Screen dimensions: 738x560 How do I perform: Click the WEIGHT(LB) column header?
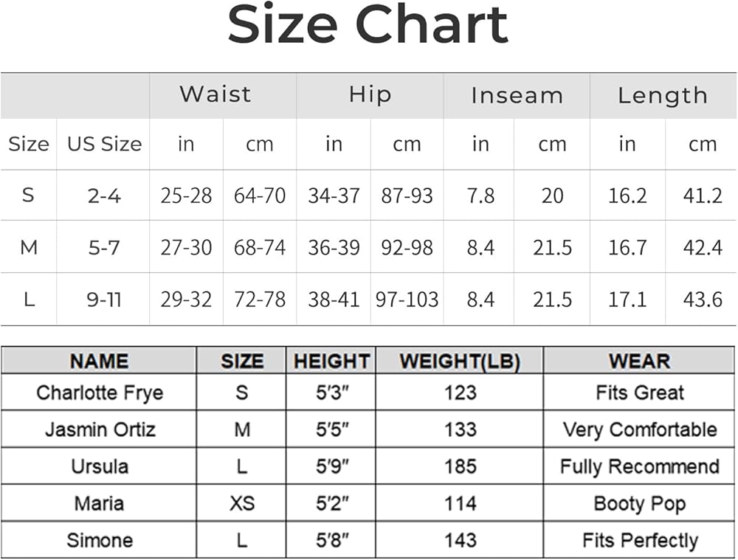[x=459, y=362]
